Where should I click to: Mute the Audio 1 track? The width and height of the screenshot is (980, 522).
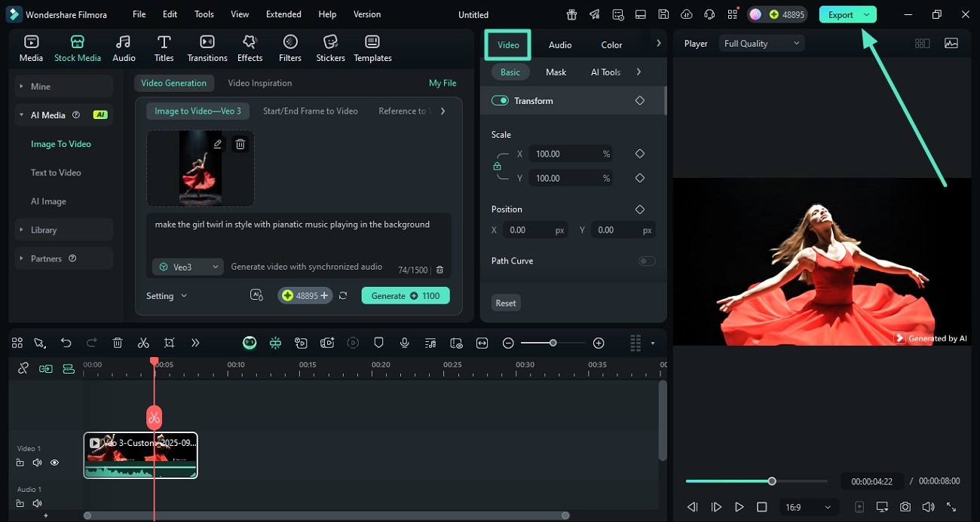[37, 503]
